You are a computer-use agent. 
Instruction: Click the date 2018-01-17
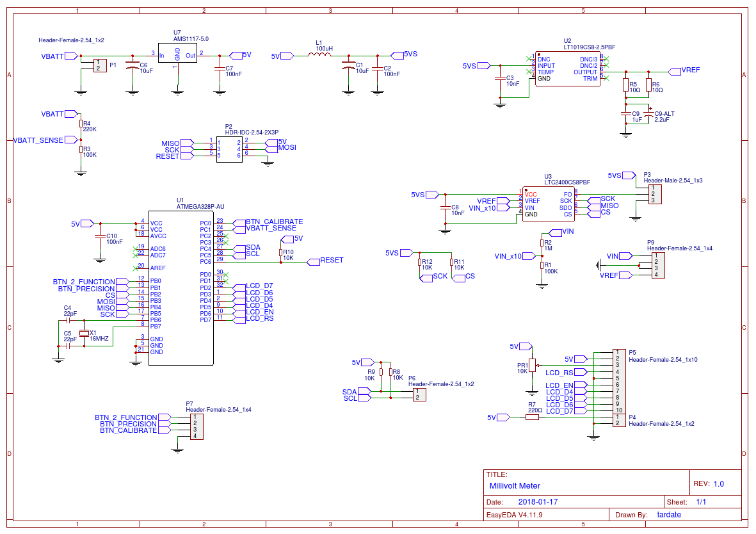[x=538, y=502]
